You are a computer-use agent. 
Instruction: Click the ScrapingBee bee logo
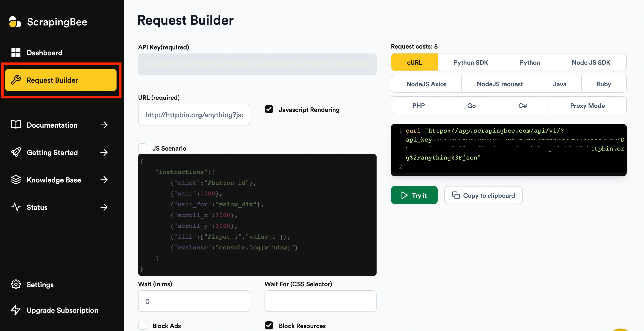(x=15, y=22)
